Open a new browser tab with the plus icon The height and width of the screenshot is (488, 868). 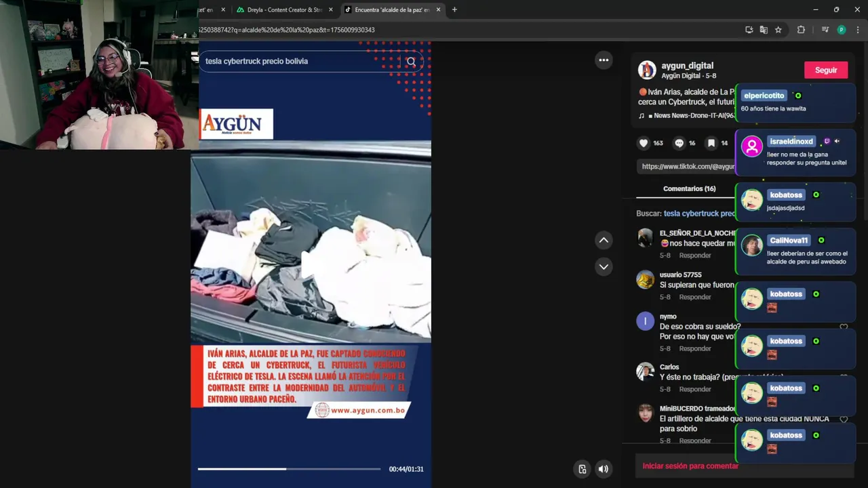click(454, 9)
